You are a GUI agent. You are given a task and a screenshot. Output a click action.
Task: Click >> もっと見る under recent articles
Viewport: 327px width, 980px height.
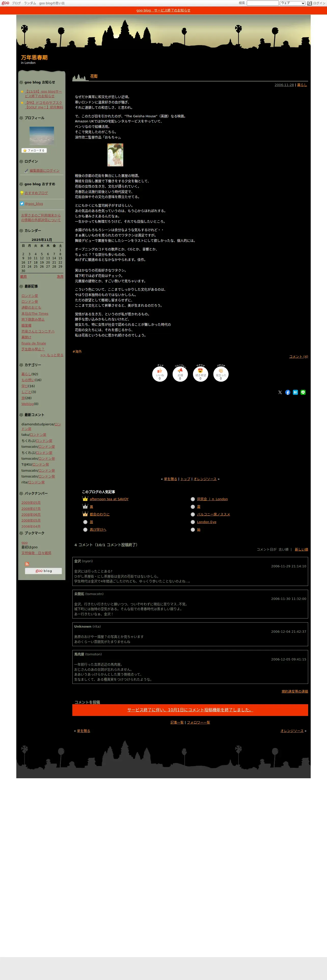52,355
